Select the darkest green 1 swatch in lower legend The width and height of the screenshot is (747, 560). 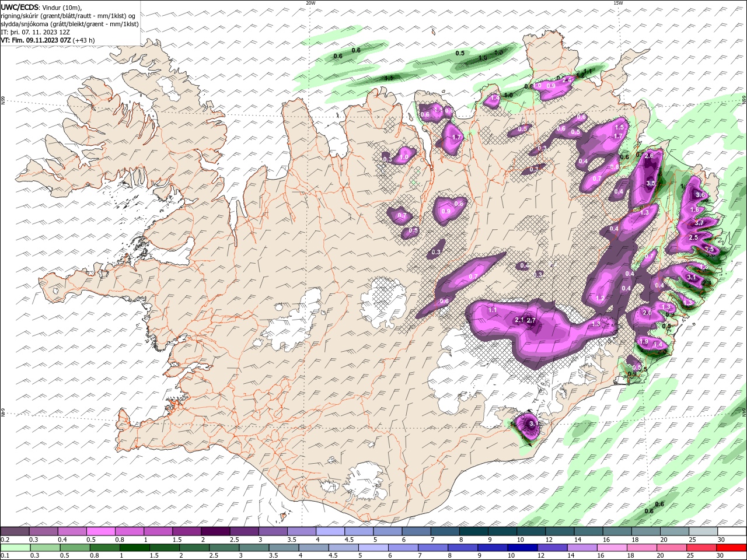click(134, 548)
